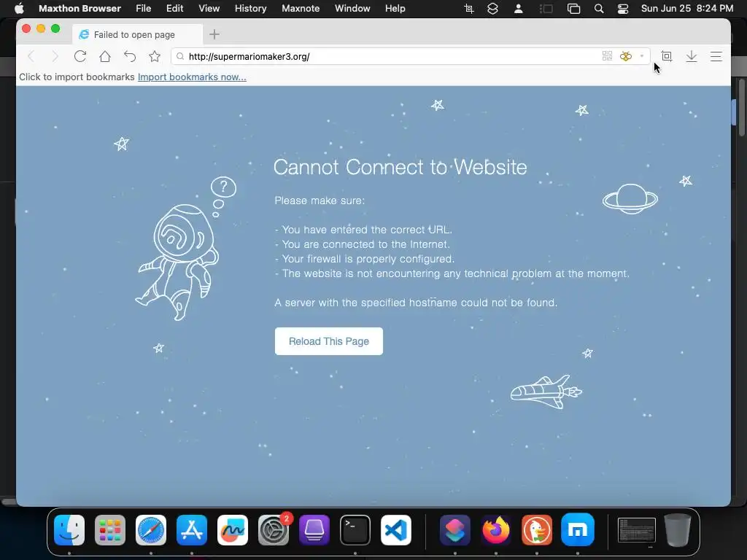Reload page using toolbar refresh icon
This screenshot has width=747, height=560.
[80, 57]
